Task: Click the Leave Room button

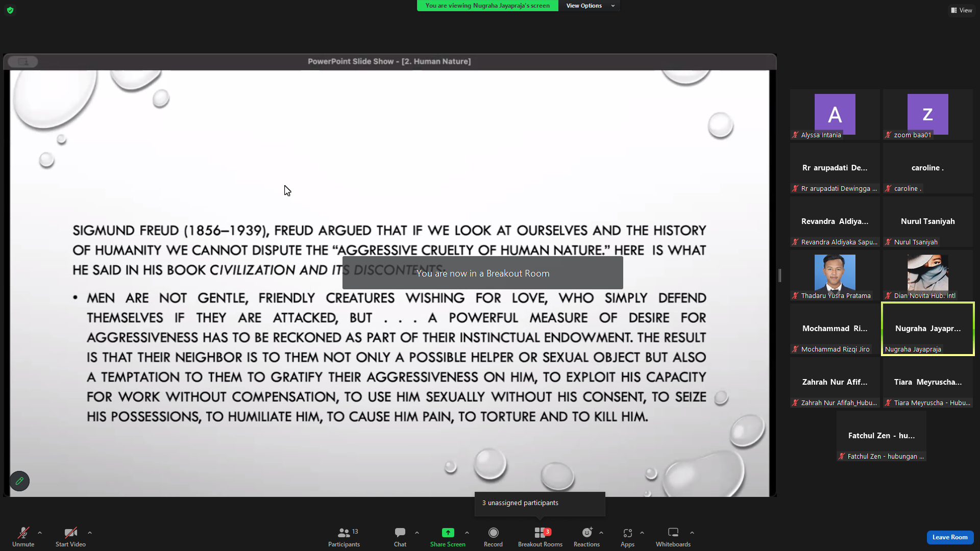Action: tap(950, 537)
